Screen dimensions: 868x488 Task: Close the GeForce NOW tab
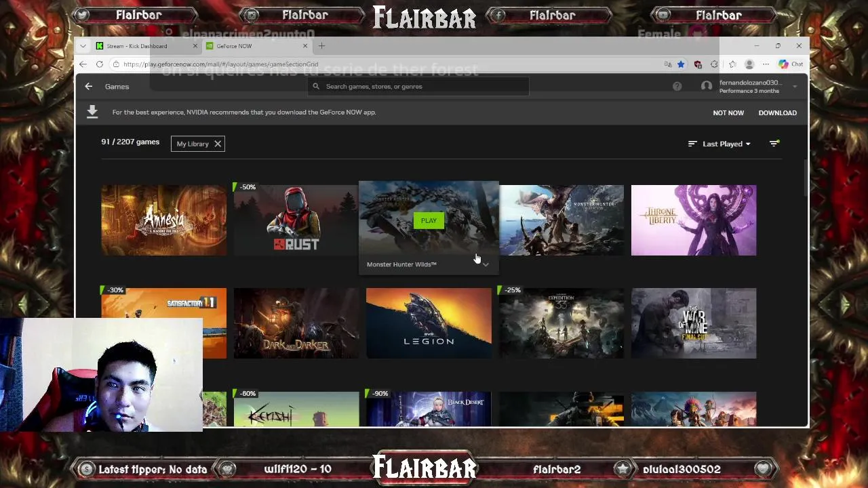(305, 46)
